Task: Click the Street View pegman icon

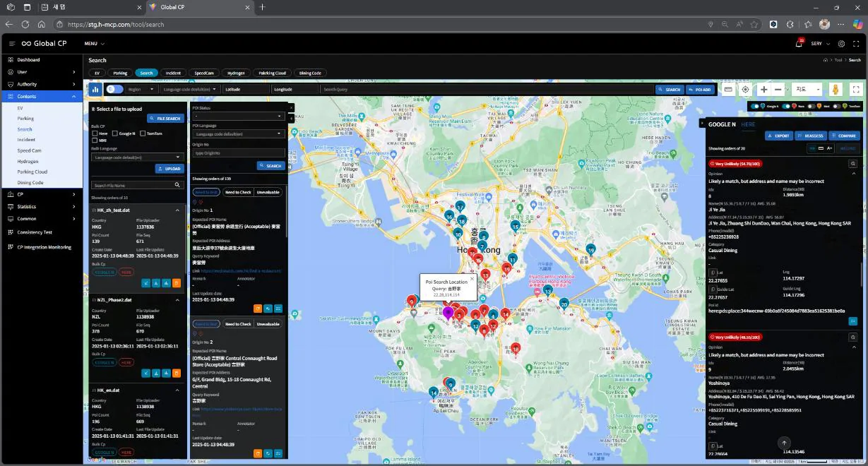Action: tap(835, 90)
